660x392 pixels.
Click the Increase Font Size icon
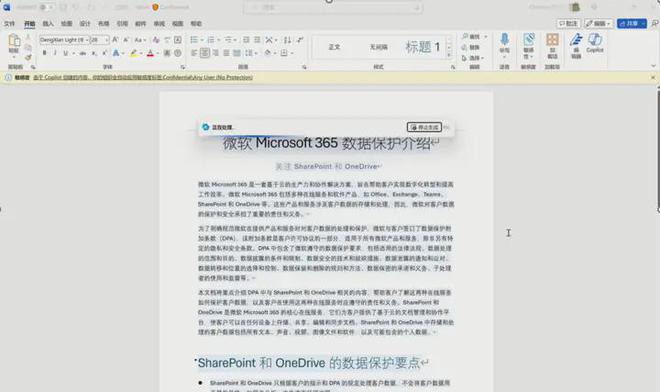(x=115, y=40)
